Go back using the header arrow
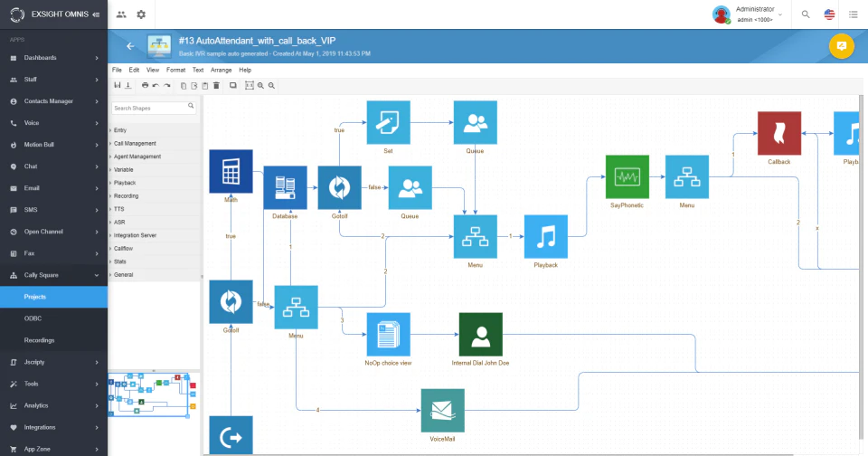868x456 pixels. (x=130, y=46)
